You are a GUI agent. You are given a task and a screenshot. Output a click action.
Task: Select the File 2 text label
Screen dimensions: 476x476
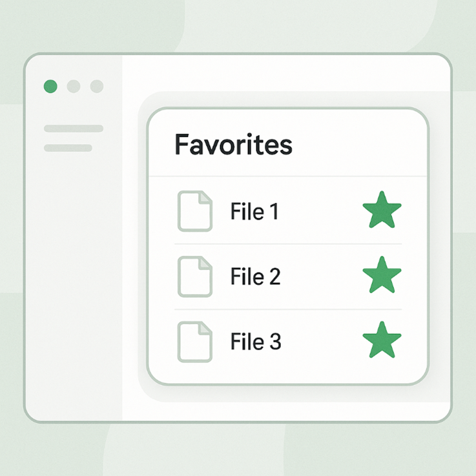click(255, 276)
